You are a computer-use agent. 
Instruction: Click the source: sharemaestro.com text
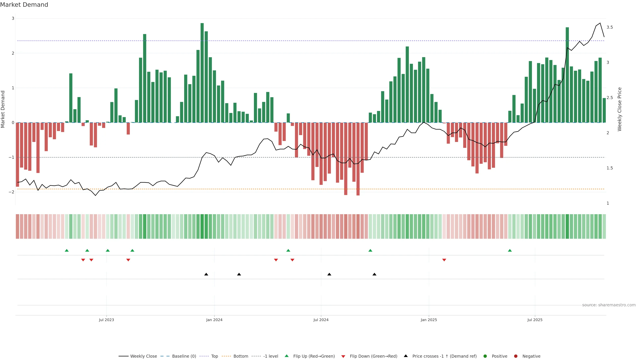(609, 305)
